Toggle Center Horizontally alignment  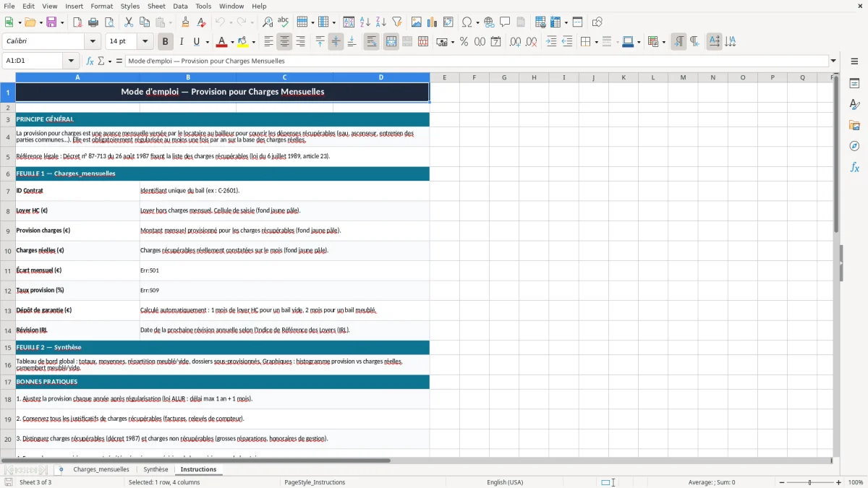tap(284, 42)
